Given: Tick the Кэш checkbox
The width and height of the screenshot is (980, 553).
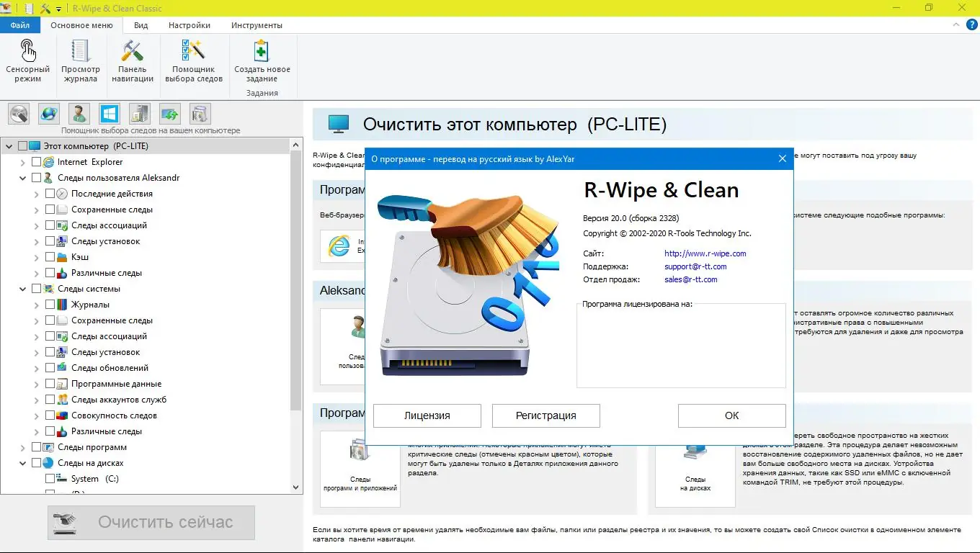Looking at the screenshot, I should click(x=50, y=257).
